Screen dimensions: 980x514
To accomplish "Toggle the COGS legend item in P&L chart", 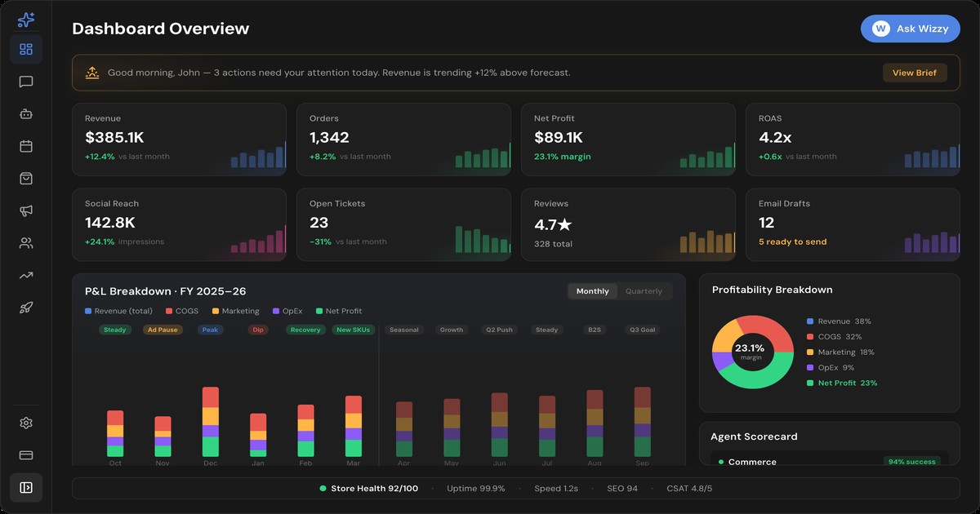I will (181, 311).
